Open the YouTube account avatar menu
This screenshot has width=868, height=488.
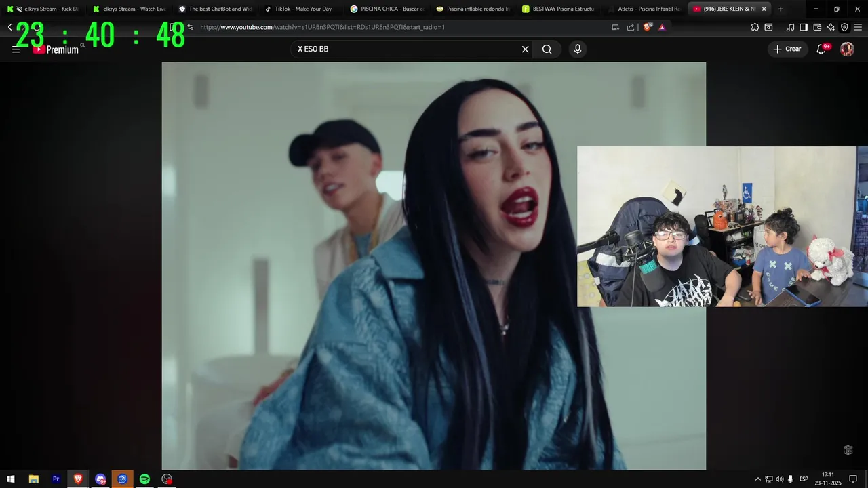pyautogui.click(x=847, y=49)
